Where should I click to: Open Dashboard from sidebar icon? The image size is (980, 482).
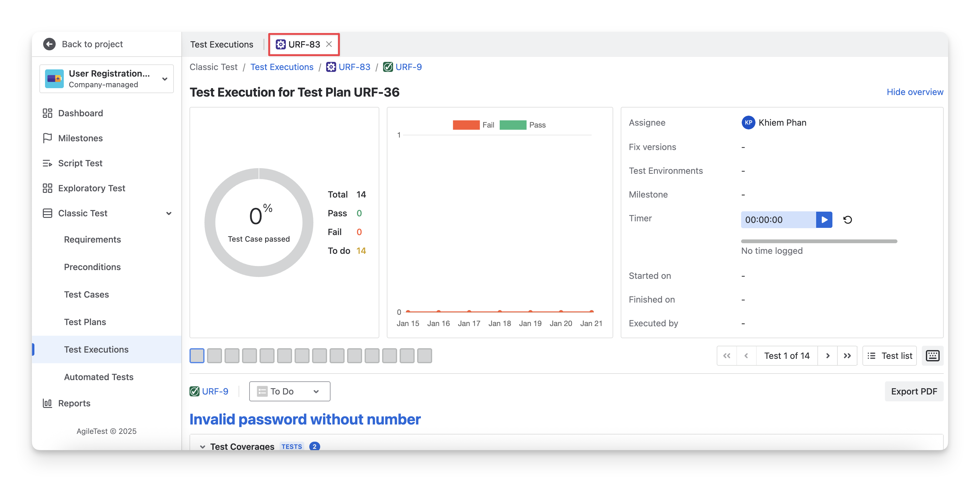pos(48,113)
